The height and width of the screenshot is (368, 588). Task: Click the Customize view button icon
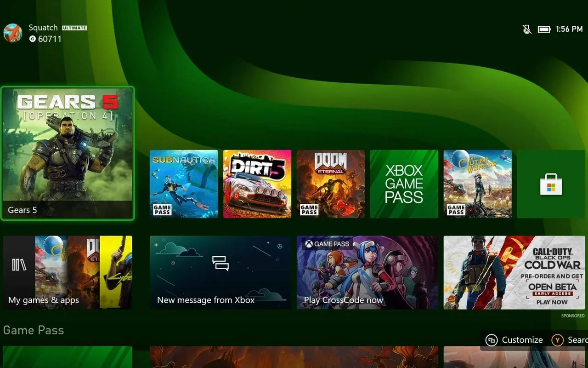point(492,340)
